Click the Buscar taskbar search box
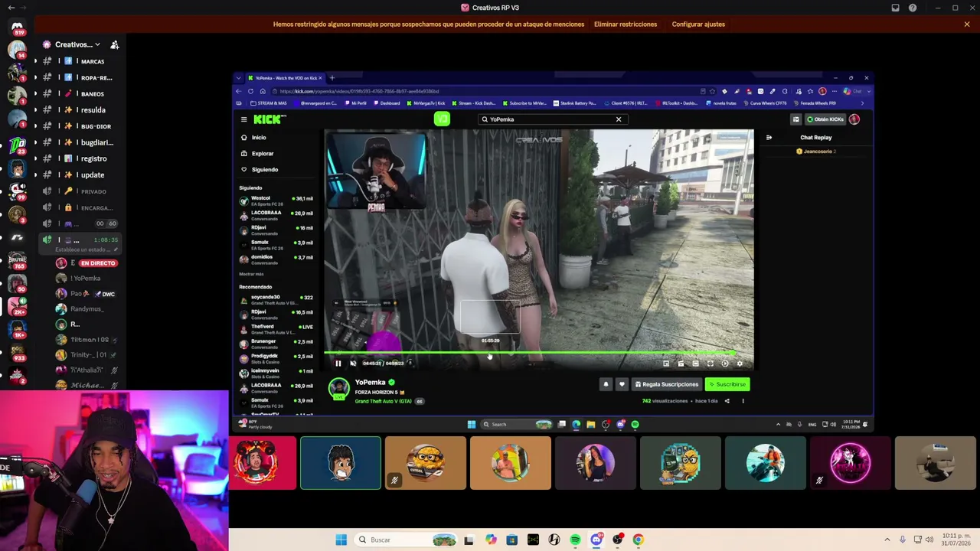The image size is (980, 551). 404,540
